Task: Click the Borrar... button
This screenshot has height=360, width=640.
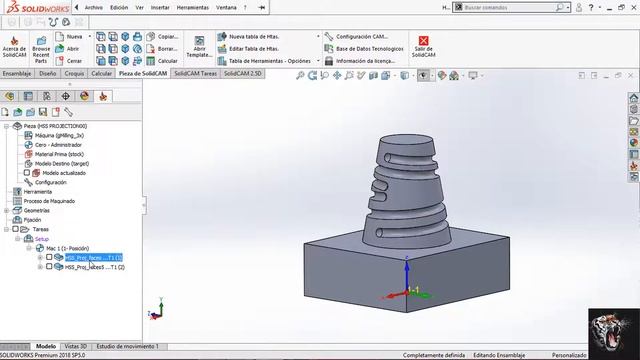Action: 162,49
